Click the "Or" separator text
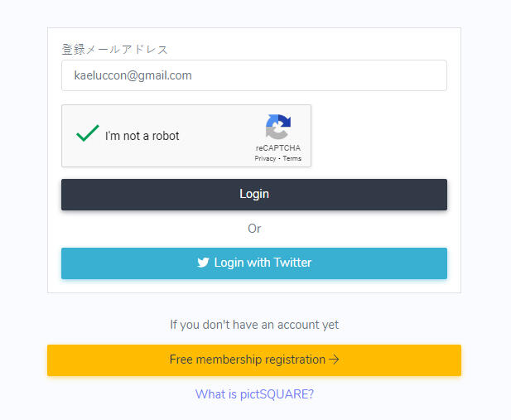The height and width of the screenshot is (420, 511). pyautogui.click(x=254, y=229)
